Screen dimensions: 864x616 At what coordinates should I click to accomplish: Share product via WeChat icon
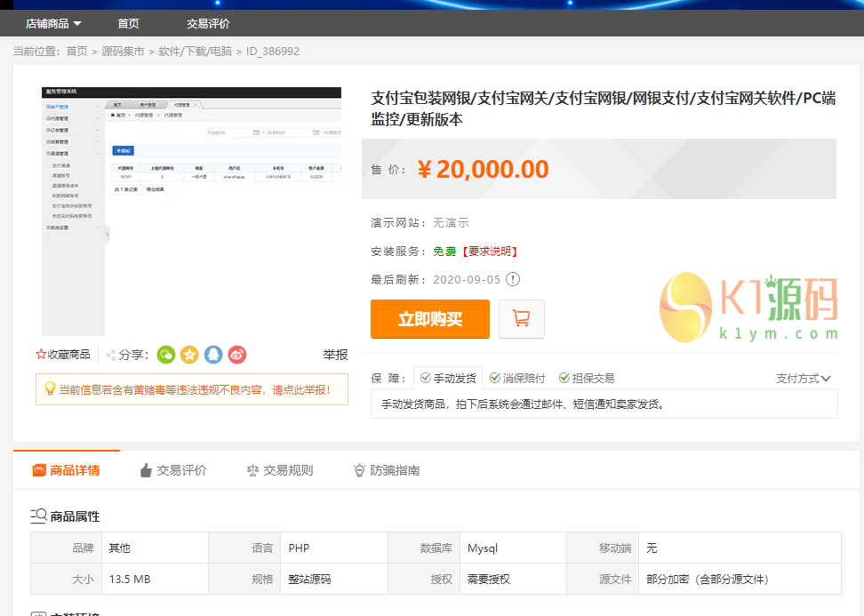[x=166, y=355]
